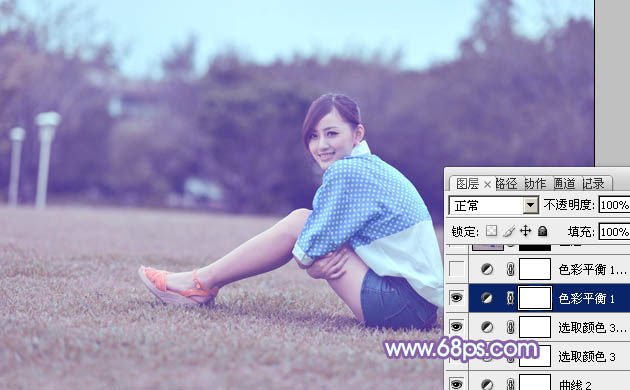This screenshot has width=630, height=390.
Task: Click mask link icon of 曲线 2 layer
Action: [x=510, y=384]
